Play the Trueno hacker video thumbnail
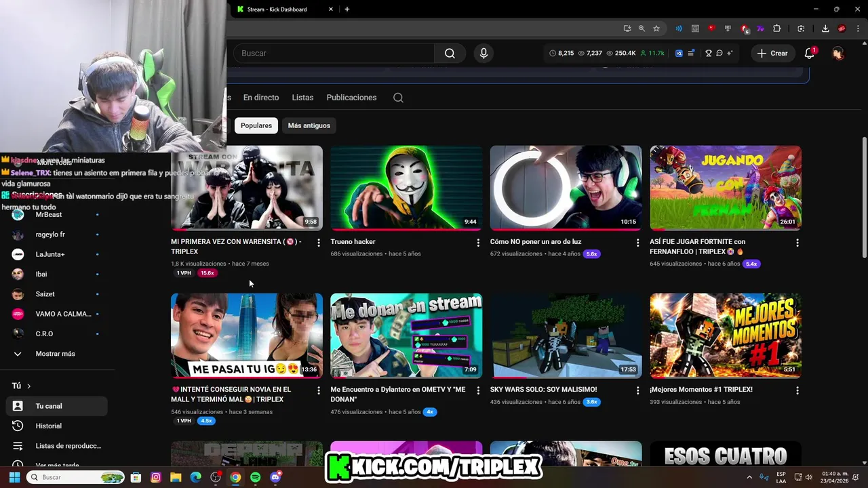This screenshot has height=488, width=868. pos(406,188)
